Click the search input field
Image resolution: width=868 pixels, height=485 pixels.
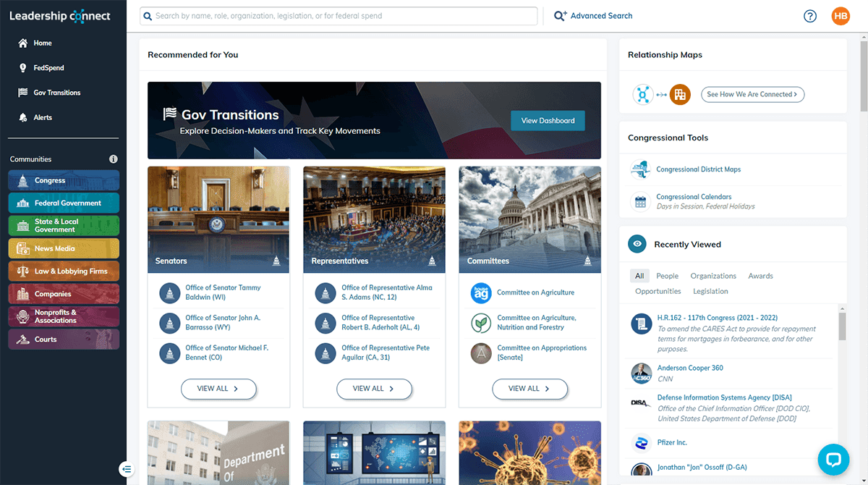(x=339, y=16)
